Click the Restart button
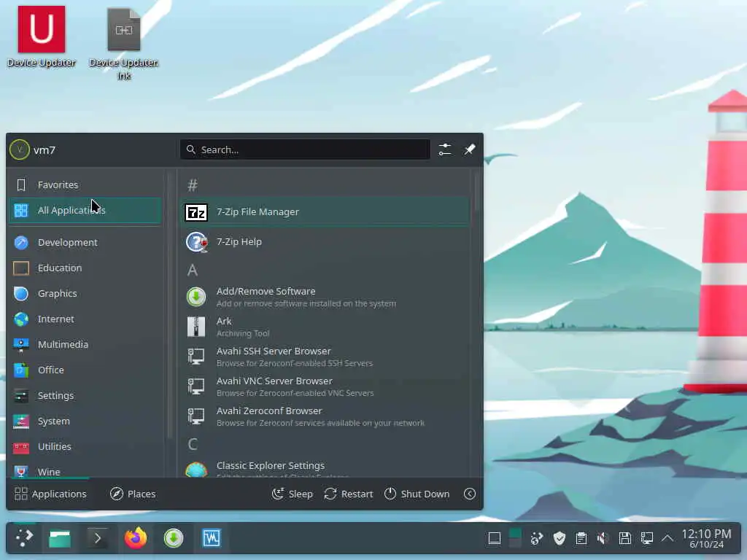The height and width of the screenshot is (560, 747). point(348,494)
